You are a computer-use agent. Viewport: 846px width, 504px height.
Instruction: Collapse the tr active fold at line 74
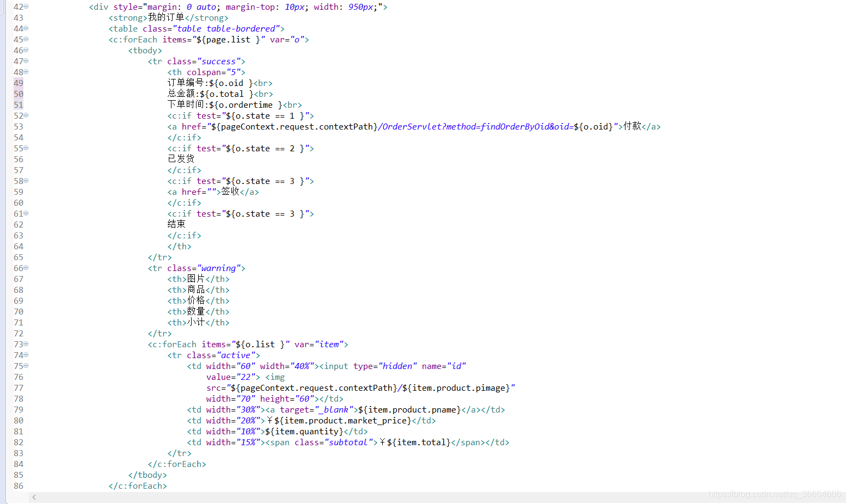click(x=26, y=355)
